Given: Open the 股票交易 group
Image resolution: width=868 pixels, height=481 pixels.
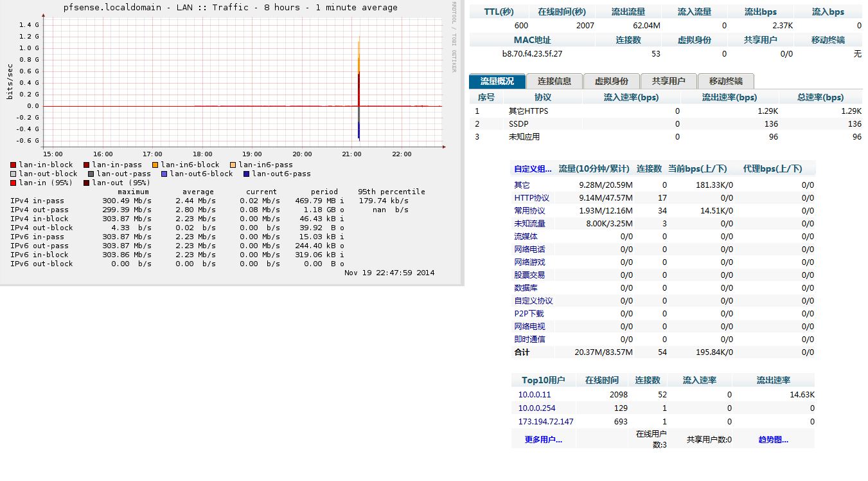Looking at the screenshot, I should pyautogui.click(x=529, y=275).
